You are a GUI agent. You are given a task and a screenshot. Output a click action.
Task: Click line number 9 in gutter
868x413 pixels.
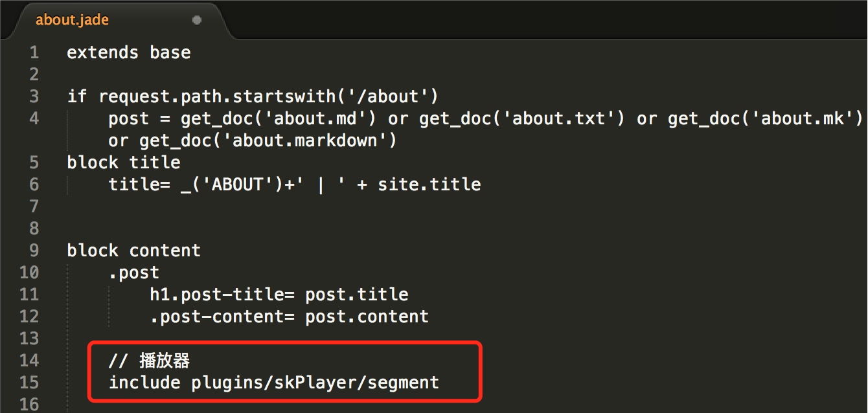(34, 251)
